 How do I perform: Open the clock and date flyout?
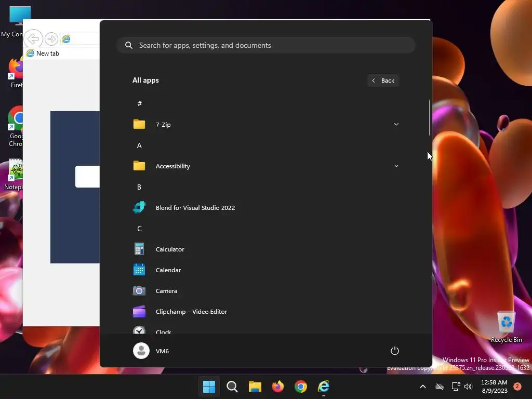click(x=495, y=387)
